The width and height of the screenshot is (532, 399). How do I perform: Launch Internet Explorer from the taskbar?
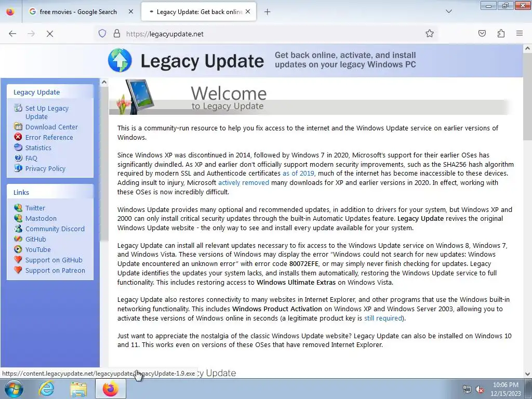46,389
